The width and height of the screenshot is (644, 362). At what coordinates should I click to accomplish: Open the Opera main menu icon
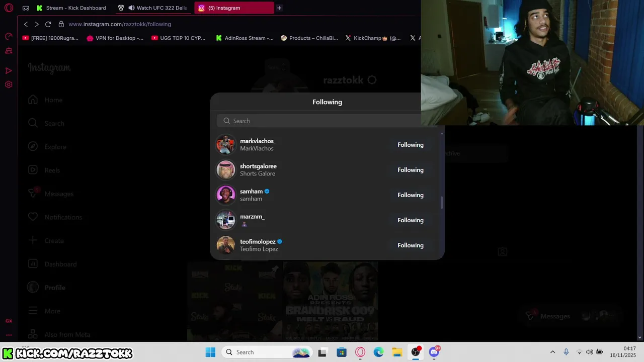(x=9, y=8)
